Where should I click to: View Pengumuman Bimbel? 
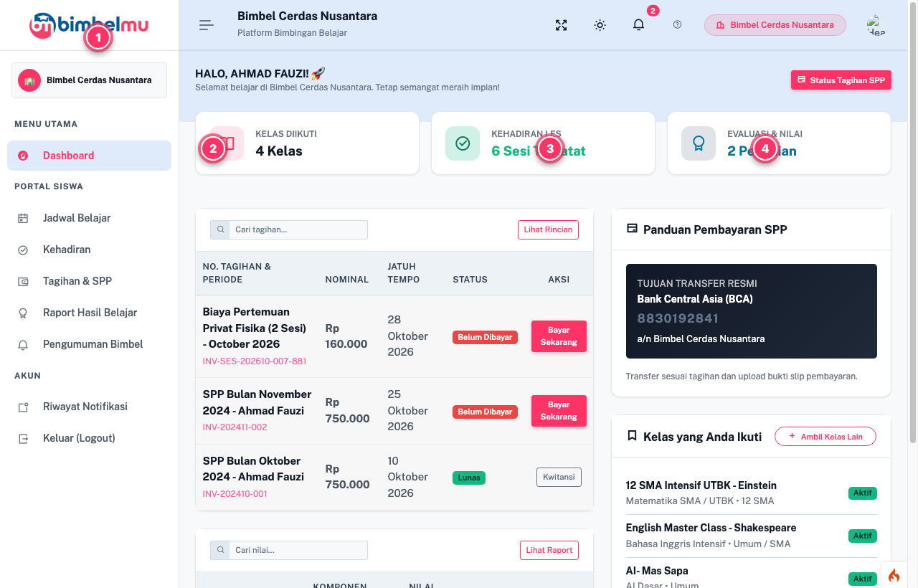(89, 344)
